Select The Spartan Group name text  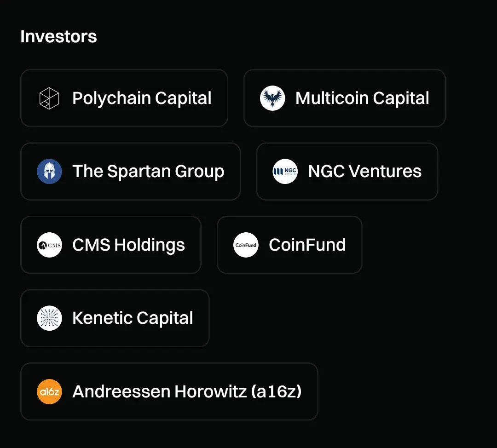point(148,172)
